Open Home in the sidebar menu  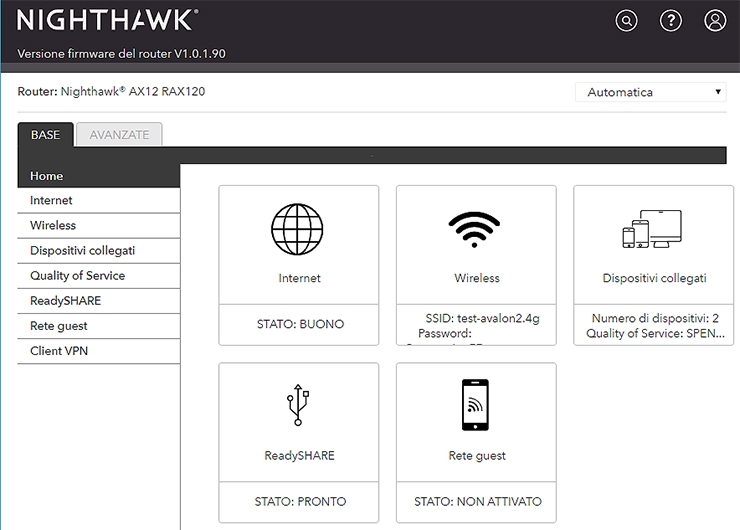pos(47,176)
